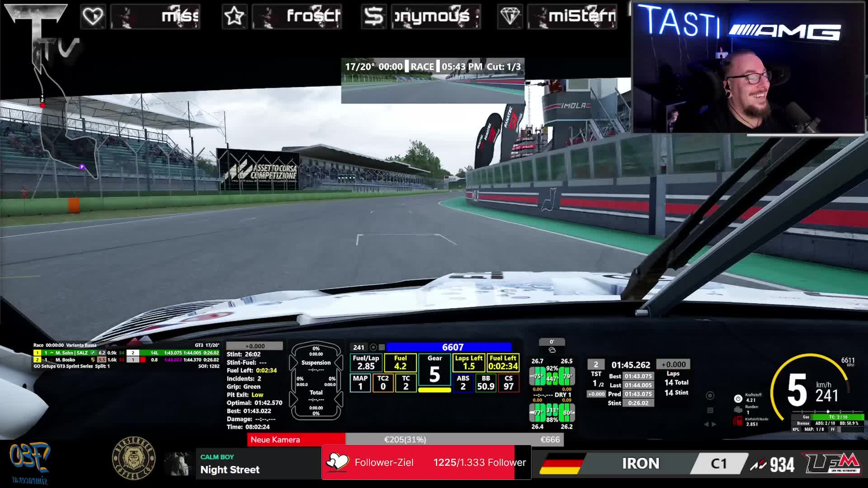Click the Fuel 4.2 box
868x488 pixels.
pyautogui.click(x=400, y=362)
